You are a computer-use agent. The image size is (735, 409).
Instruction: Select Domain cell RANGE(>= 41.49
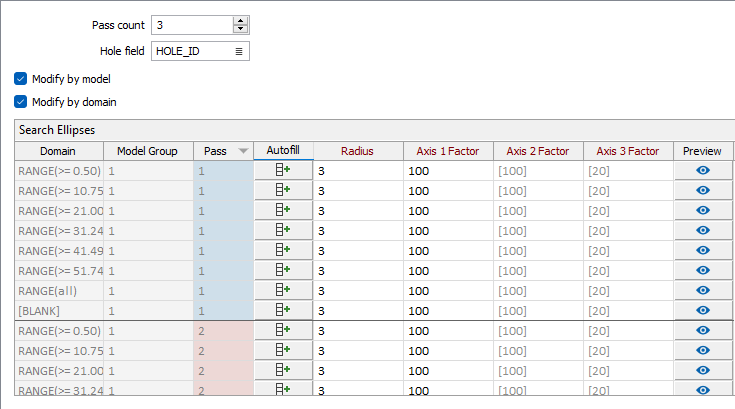click(59, 251)
